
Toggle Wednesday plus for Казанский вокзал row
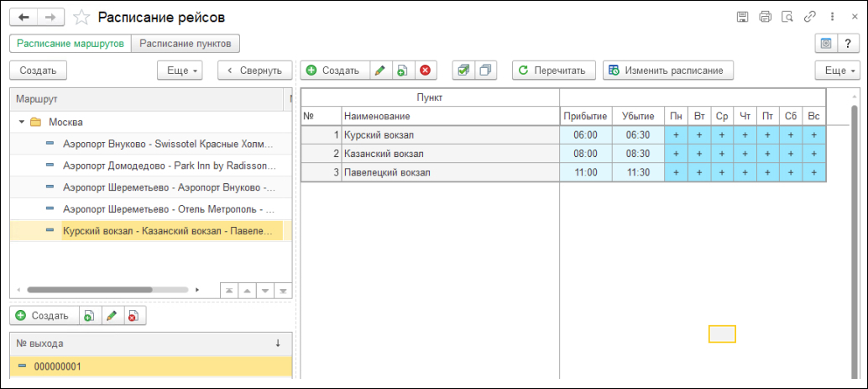722,154
